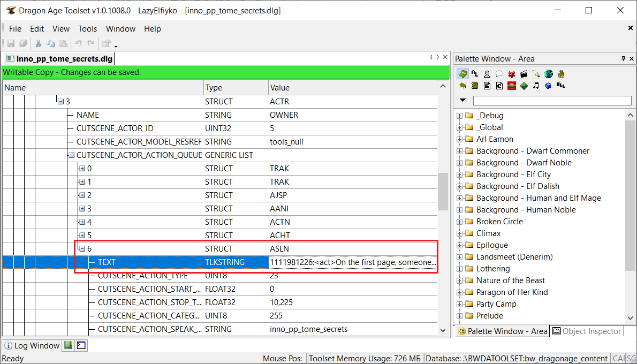Select the blue cube palette icon
Viewport: 637px width, 364px height.
click(549, 86)
